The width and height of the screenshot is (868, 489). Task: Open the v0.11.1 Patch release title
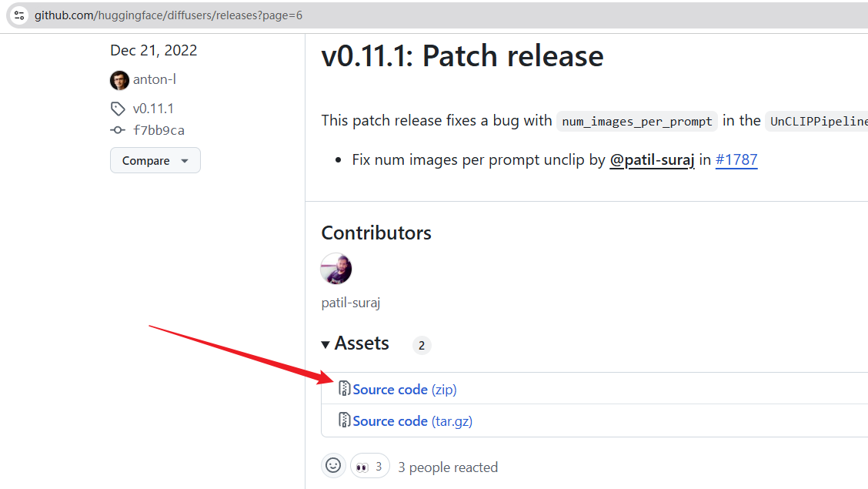pyautogui.click(x=462, y=56)
